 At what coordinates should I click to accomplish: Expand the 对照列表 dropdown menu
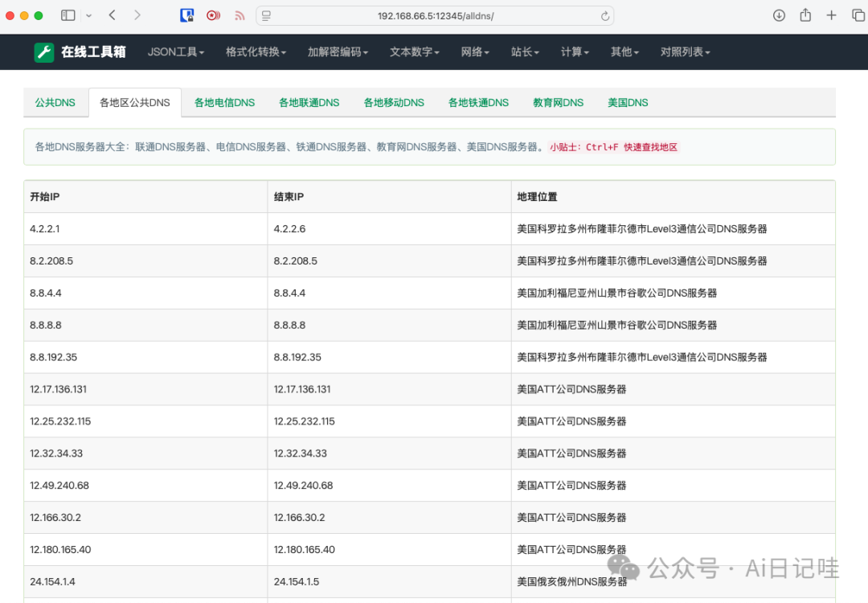coord(685,52)
